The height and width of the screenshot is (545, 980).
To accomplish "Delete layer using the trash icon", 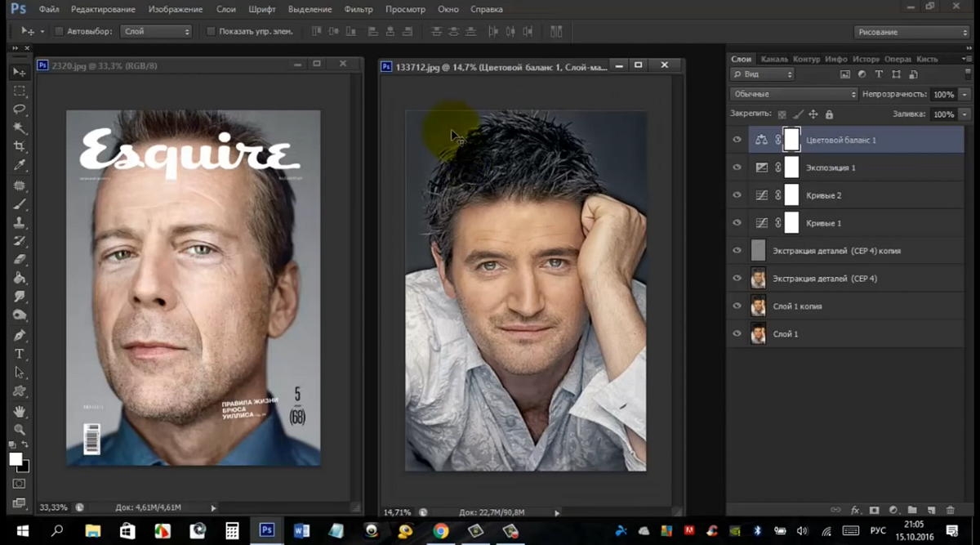I will click(x=950, y=510).
